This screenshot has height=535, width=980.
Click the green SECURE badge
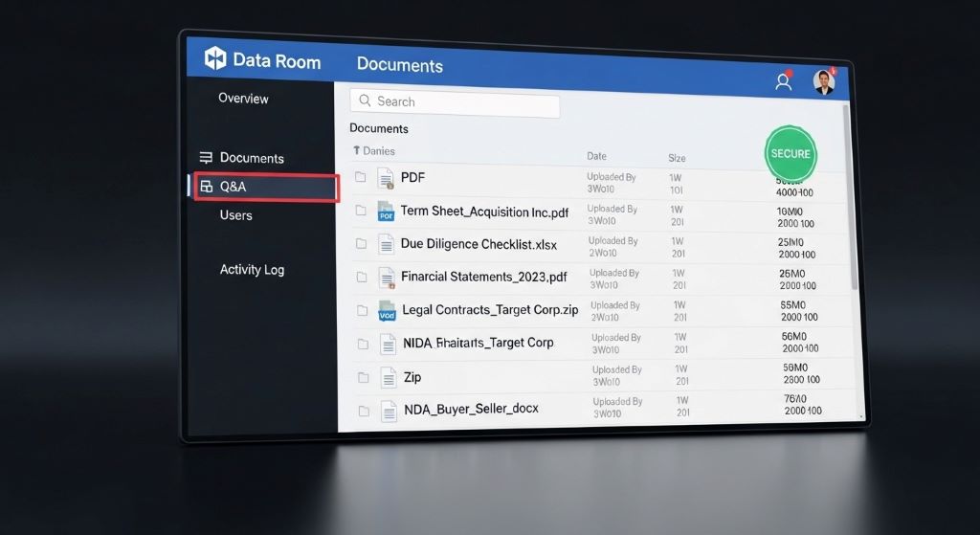point(791,153)
